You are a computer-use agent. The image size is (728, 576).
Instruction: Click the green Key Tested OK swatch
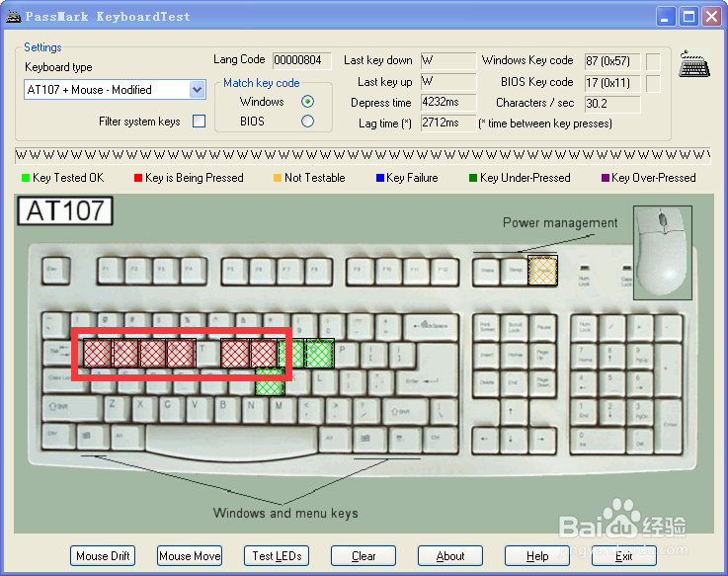[26, 178]
